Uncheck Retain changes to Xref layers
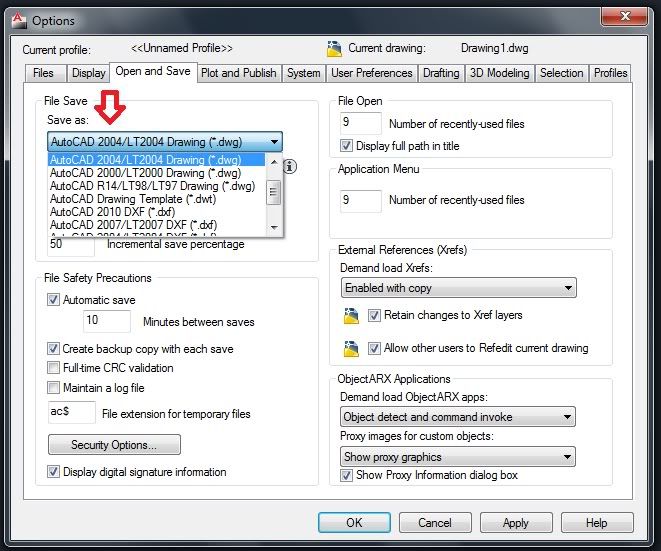Screen dimensions: 661x551 (374, 315)
